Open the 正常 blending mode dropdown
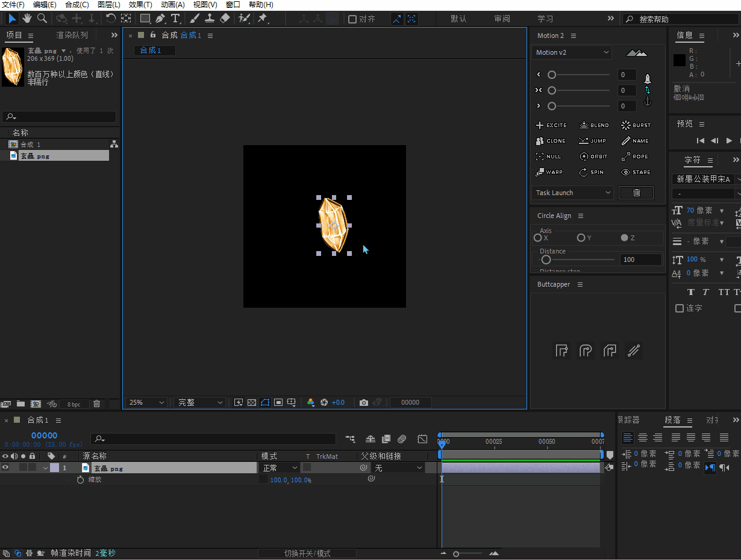 point(280,468)
